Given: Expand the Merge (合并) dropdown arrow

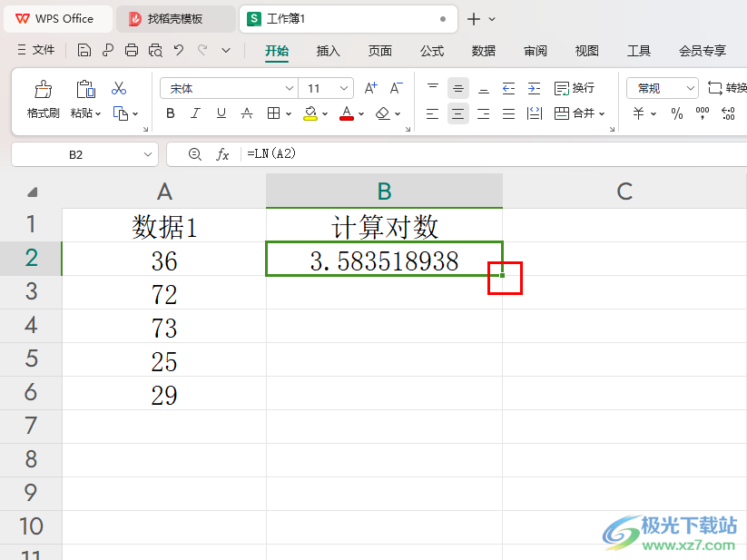Looking at the screenshot, I should pos(602,113).
